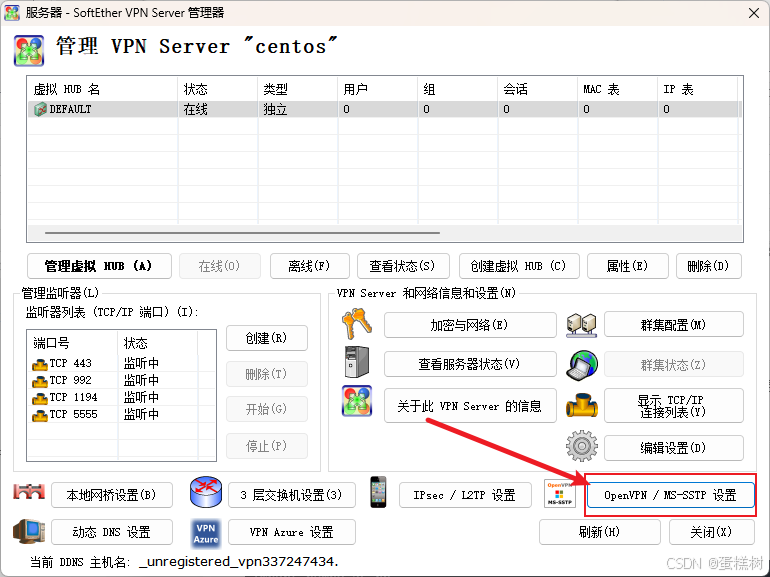Open 加密与网络(E) settings
Screen dimensions: 770x577
pos(470,325)
